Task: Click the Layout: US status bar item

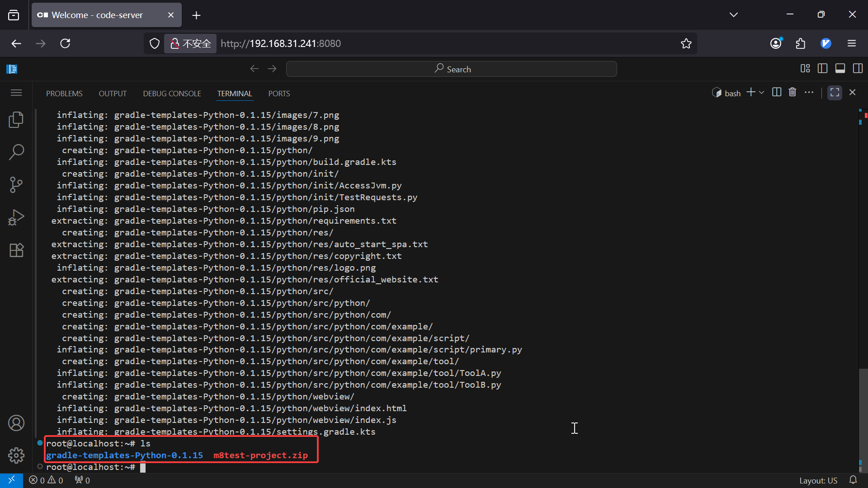Action: click(x=818, y=480)
